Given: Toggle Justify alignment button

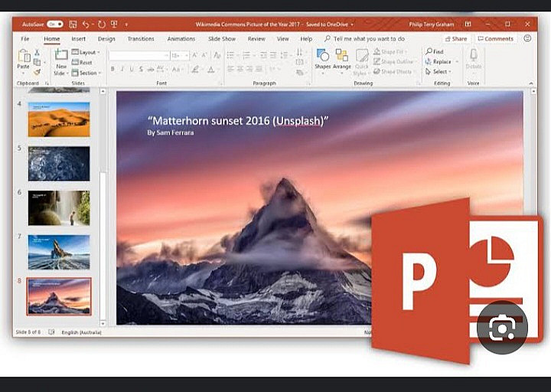Looking at the screenshot, I should pos(259,69).
